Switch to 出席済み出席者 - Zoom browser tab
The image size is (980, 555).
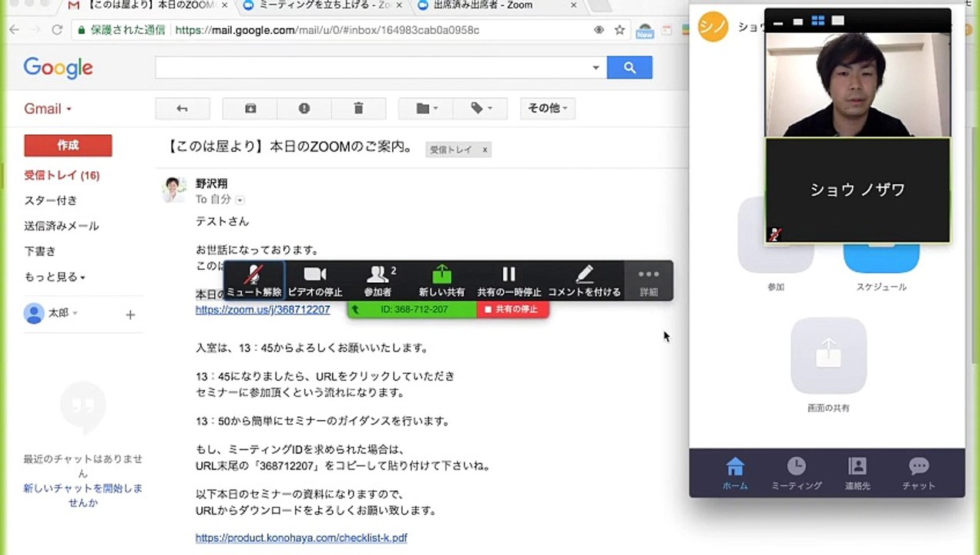coord(493,5)
